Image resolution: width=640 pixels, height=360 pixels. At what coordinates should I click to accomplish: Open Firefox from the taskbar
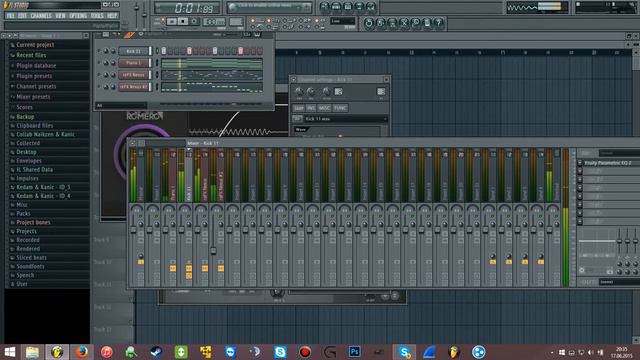[x=82, y=352]
